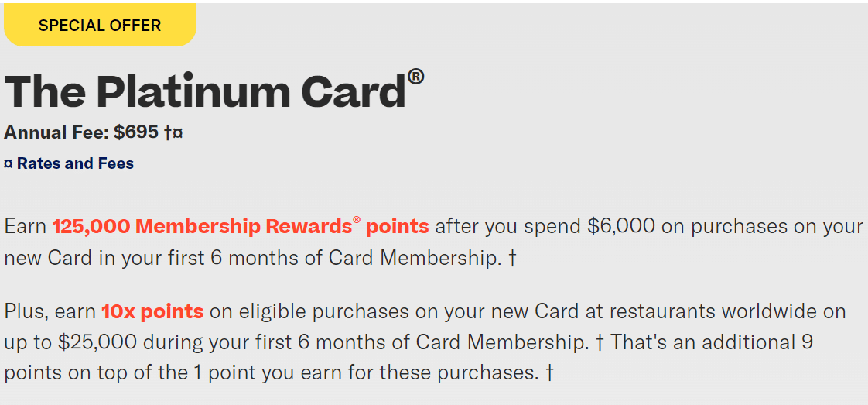Click The Platinum Card heading
The image size is (868, 405).
205,92
